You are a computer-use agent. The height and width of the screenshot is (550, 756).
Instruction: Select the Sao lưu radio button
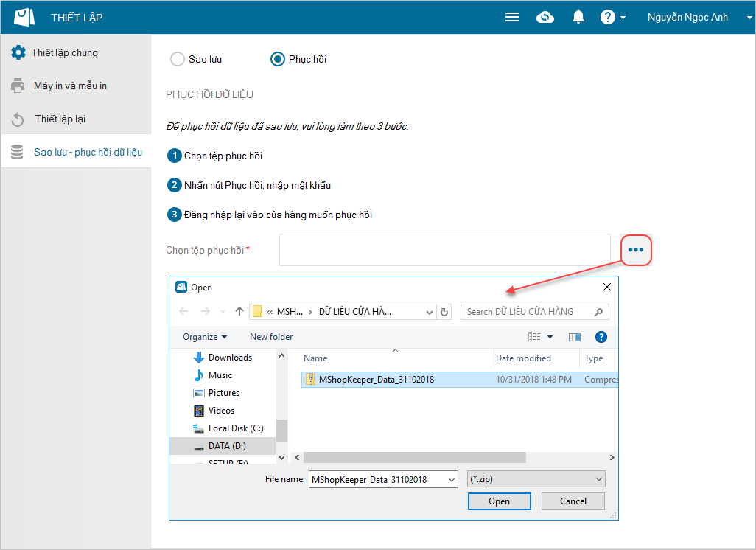(x=178, y=59)
